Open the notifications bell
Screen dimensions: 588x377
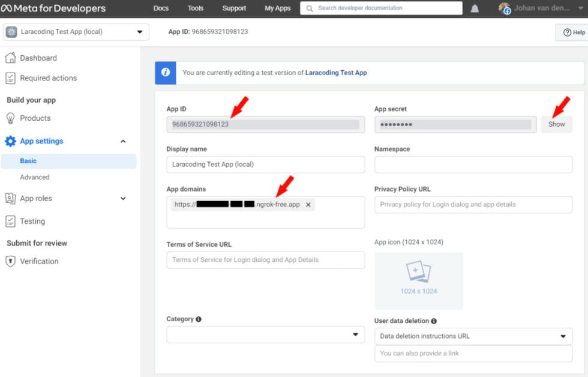tap(475, 8)
